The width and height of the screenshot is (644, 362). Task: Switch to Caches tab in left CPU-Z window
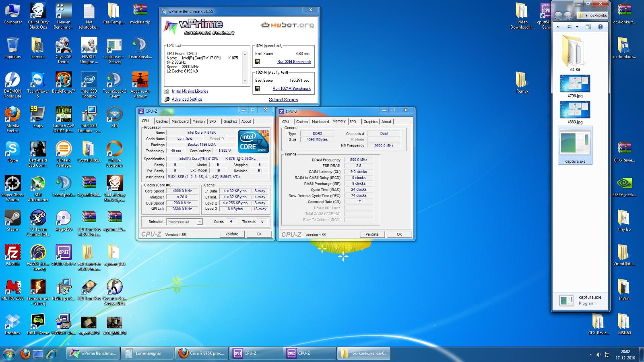162,121
